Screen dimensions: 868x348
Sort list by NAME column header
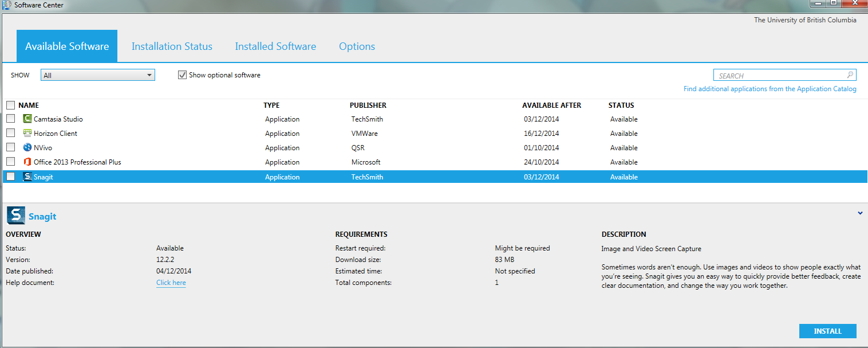29,105
